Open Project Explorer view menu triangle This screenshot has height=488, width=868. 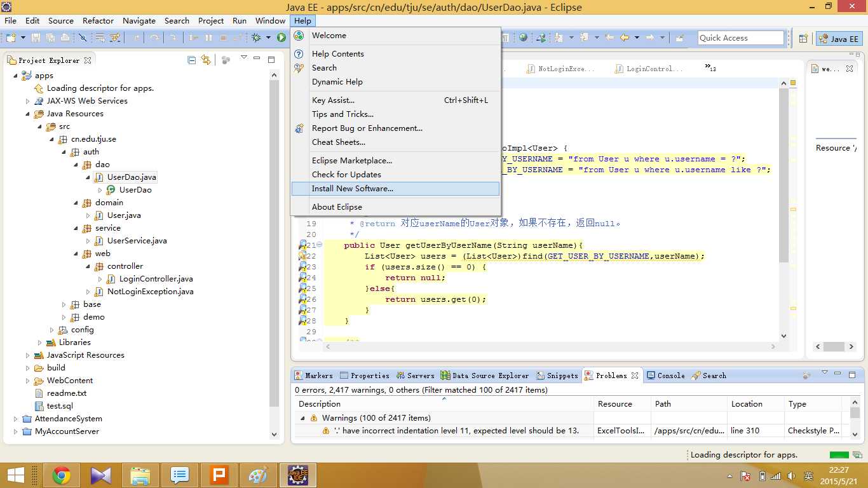point(243,58)
